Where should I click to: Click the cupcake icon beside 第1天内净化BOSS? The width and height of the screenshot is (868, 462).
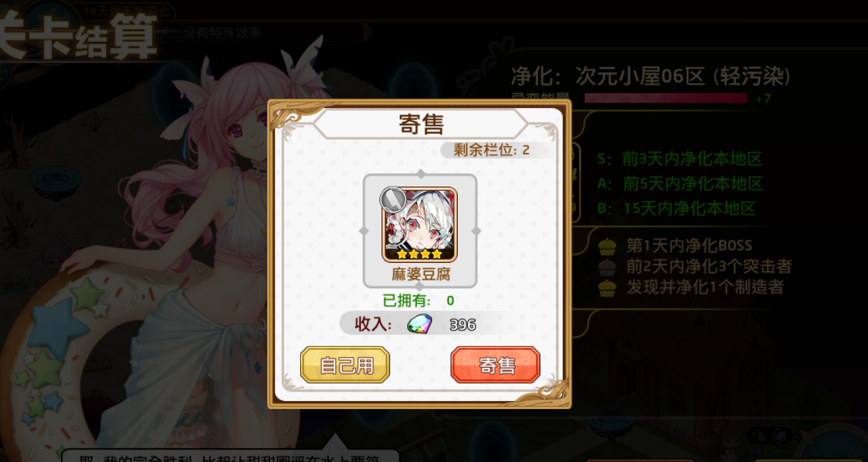pos(608,245)
